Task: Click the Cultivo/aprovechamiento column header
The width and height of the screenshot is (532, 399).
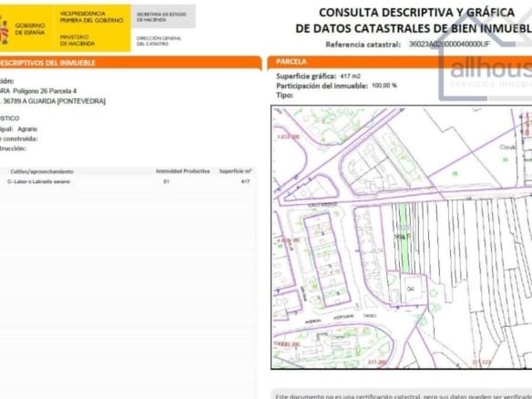Action: (42, 171)
